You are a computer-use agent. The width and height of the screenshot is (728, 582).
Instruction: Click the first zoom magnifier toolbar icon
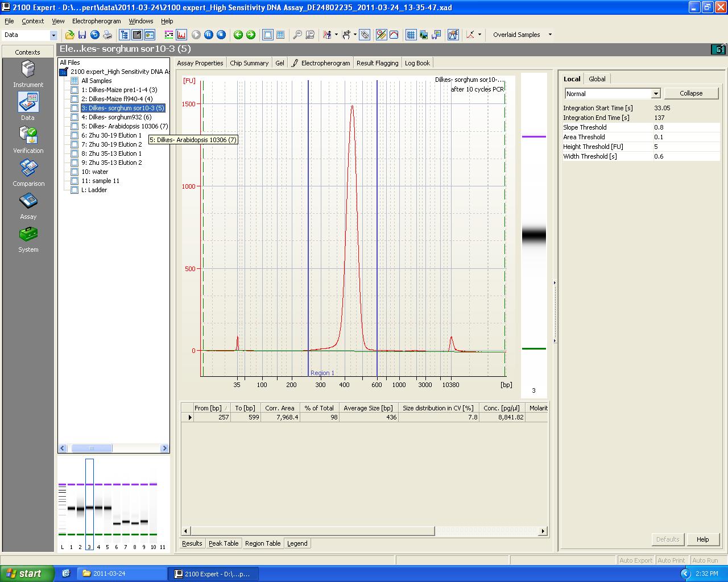[297, 35]
